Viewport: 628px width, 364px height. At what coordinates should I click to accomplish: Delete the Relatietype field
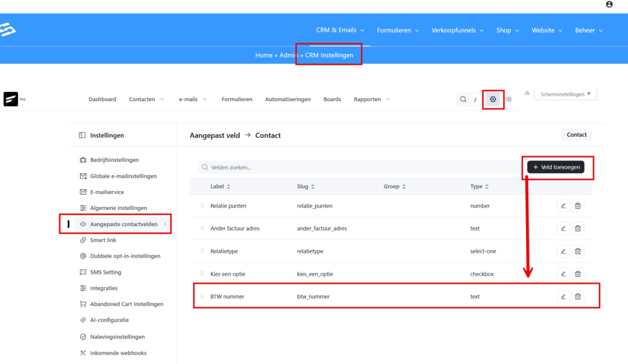[578, 251]
